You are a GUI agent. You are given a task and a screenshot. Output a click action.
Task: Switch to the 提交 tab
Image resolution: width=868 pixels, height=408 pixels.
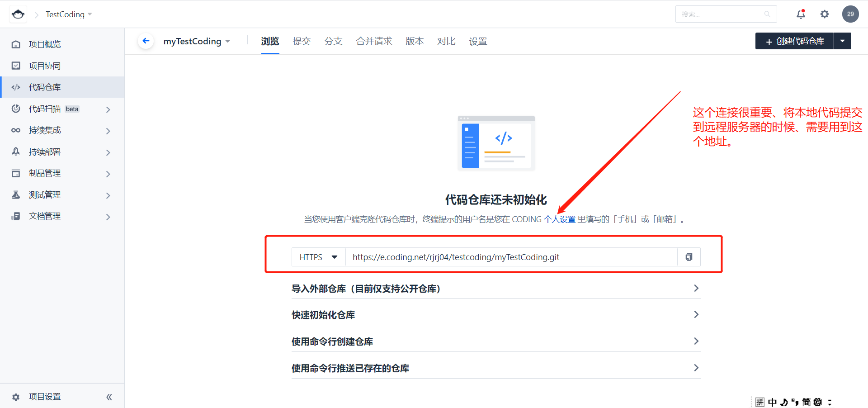[302, 41]
